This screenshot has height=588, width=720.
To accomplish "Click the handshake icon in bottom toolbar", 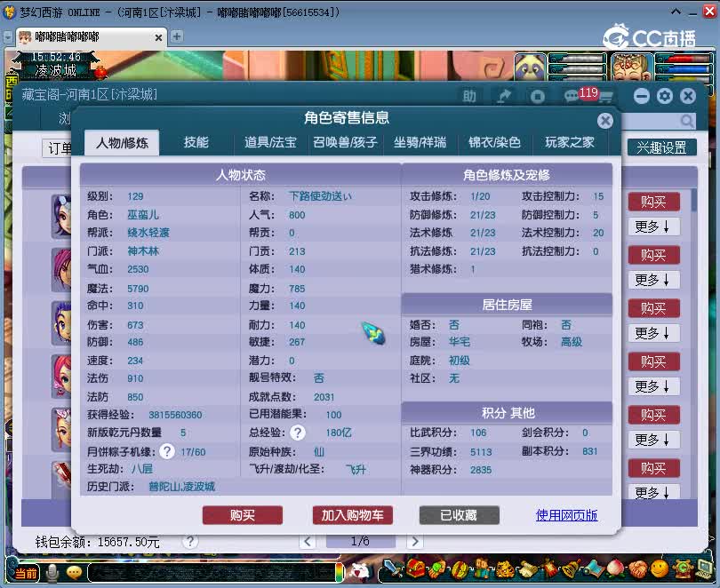I will [x=638, y=570].
